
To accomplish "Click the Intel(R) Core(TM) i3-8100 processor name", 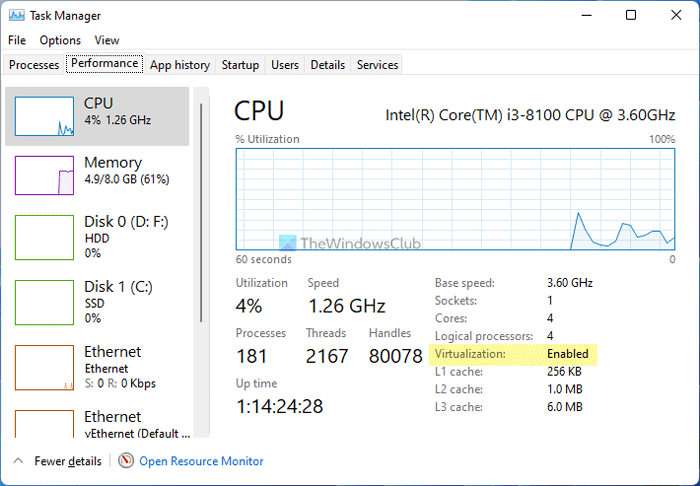I will (x=530, y=115).
